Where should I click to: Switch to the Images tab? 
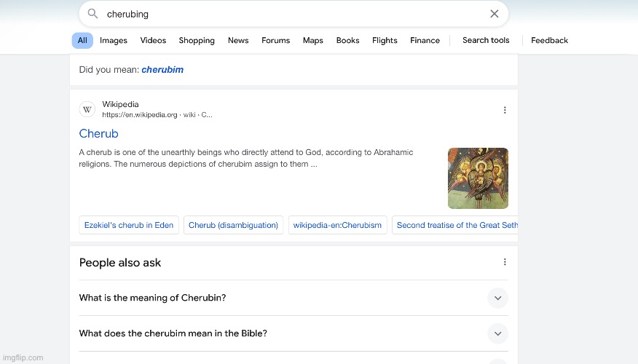click(114, 40)
